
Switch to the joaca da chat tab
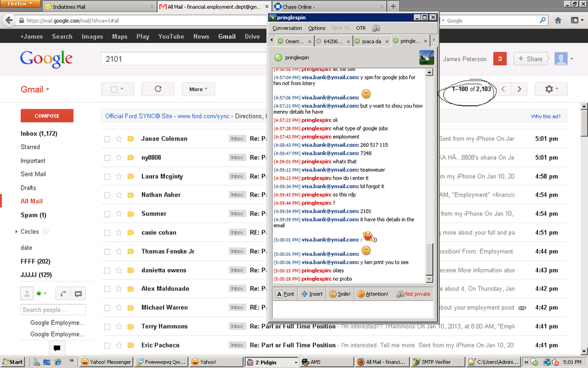point(371,41)
